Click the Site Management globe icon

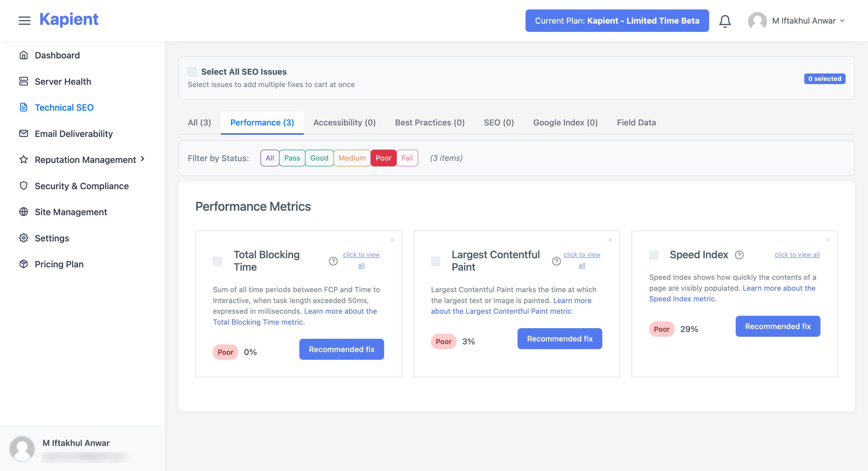24,212
